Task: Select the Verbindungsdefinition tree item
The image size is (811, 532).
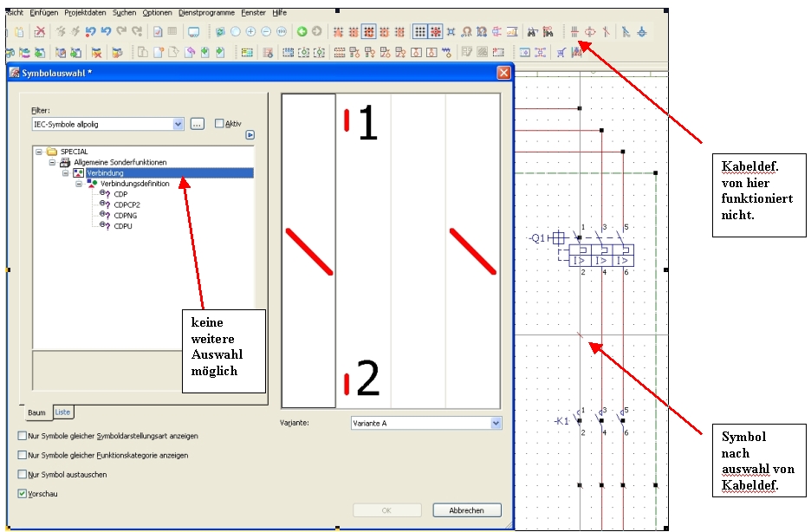Action: [x=134, y=184]
